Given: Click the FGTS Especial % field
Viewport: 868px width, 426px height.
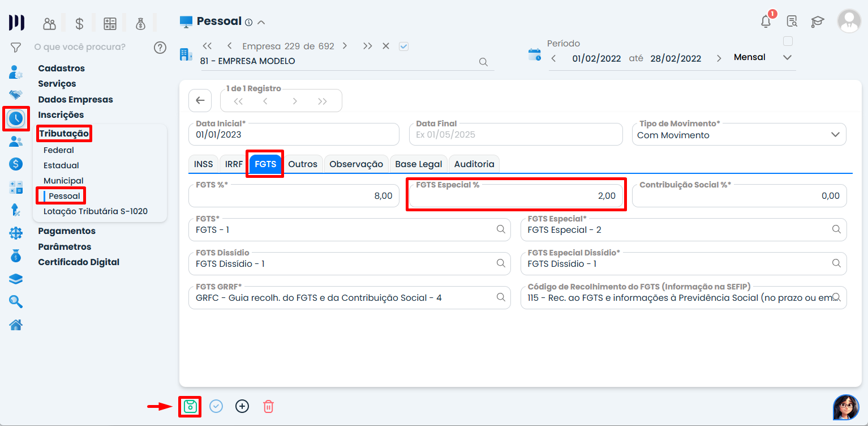Looking at the screenshot, I should point(516,195).
